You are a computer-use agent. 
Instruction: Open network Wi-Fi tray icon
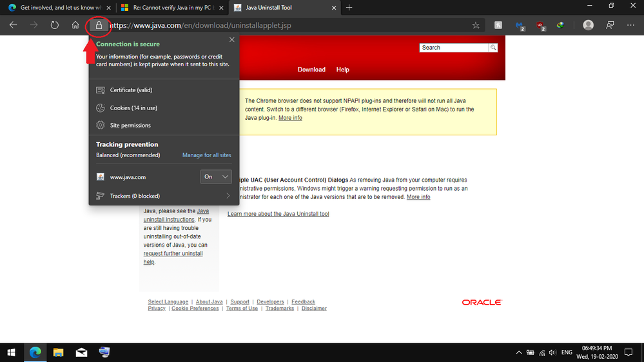pyautogui.click(x=542, y=352)
